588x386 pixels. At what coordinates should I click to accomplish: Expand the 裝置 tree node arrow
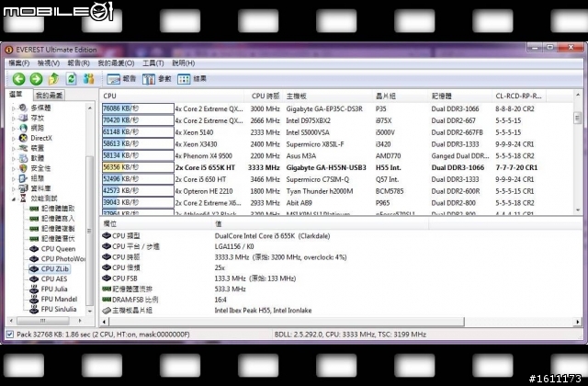point(14,149)
